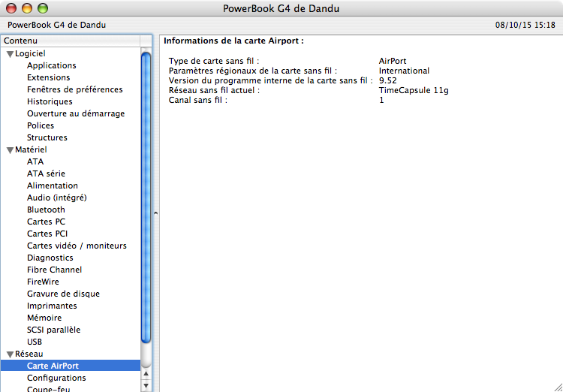Click the window resize grip corner

point(558,387)
